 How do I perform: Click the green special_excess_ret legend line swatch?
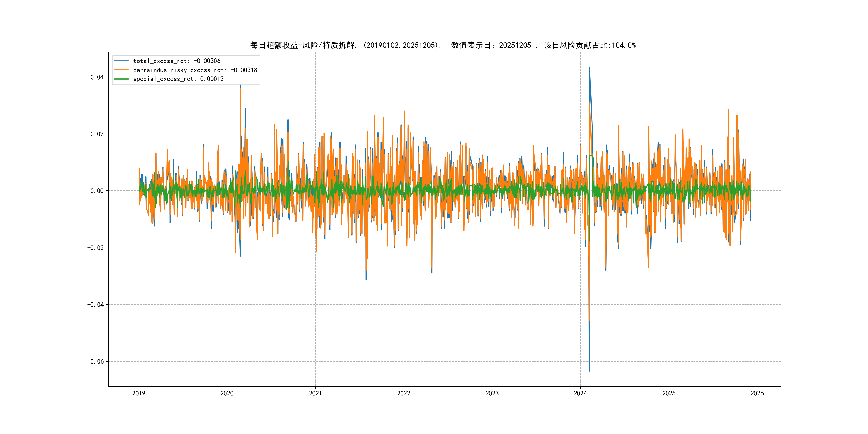(121, 79)
